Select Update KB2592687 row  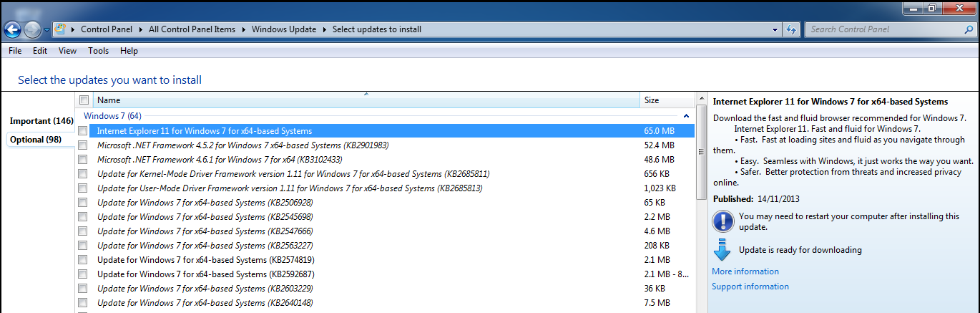[x=385, y=274]
